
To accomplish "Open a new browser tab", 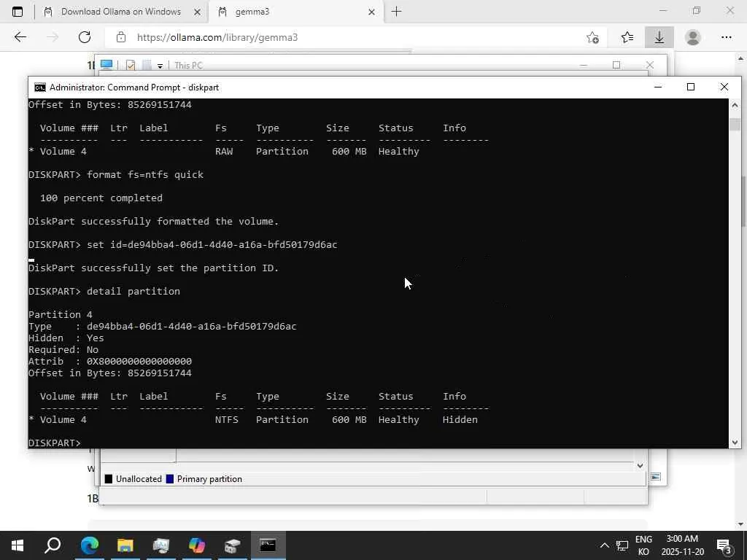I will (396, 12).
